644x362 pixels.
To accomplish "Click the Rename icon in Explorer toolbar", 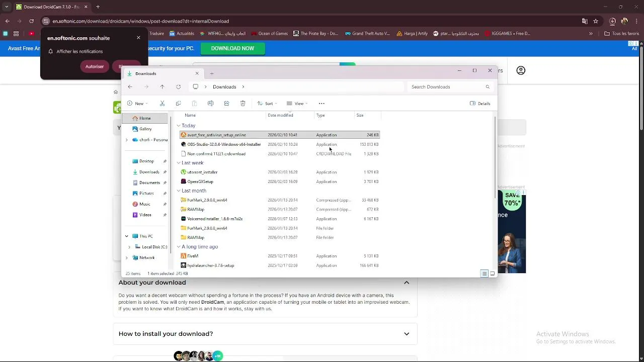I will pyautogui.click(x=210, y=104).
